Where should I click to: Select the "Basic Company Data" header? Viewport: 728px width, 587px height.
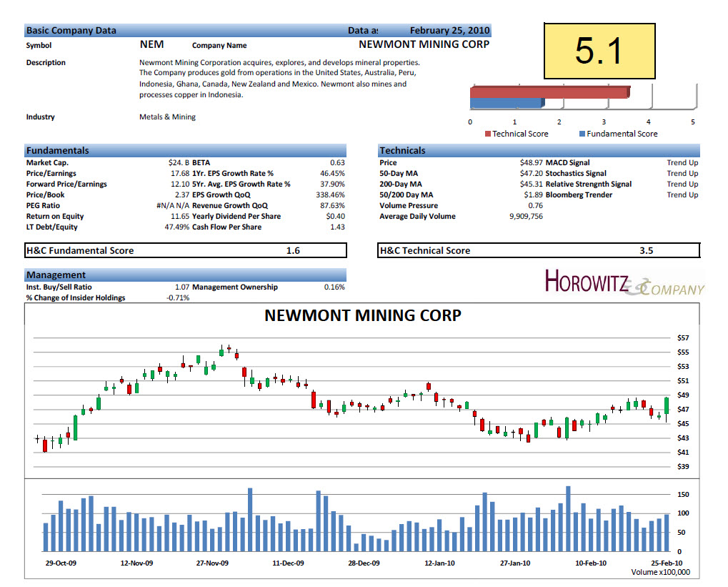[71, 31]
